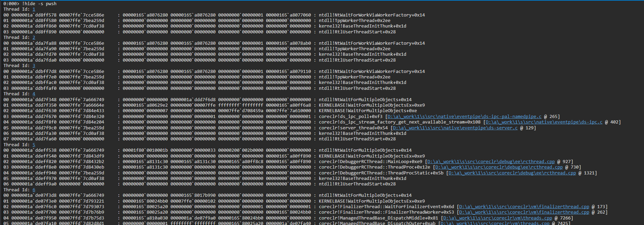Open finalizerthread.cpp link for WaitForFinalizerEvent

click(524, 207)
